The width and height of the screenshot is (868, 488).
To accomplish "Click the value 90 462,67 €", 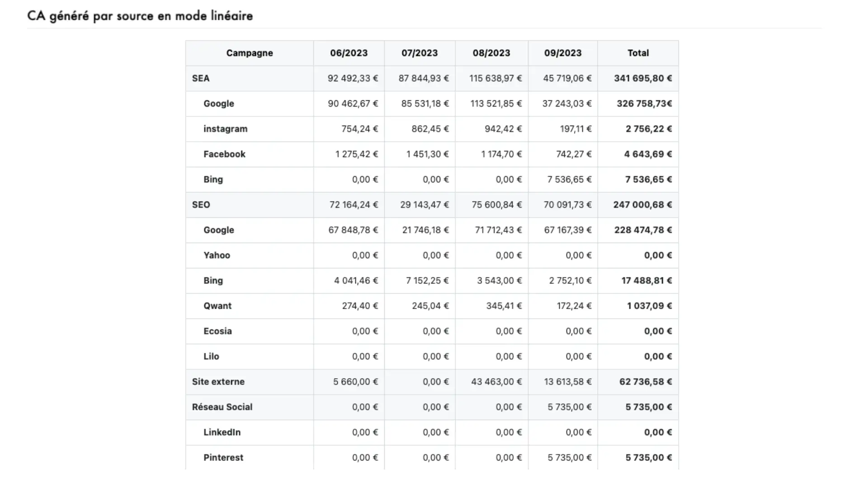I will [x=353, y=103].
